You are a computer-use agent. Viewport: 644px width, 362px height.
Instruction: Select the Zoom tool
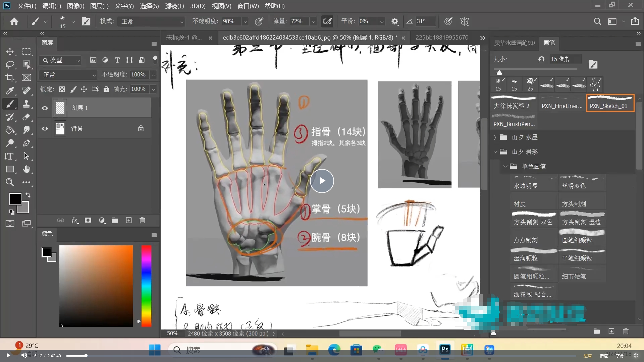coord(10,182)
